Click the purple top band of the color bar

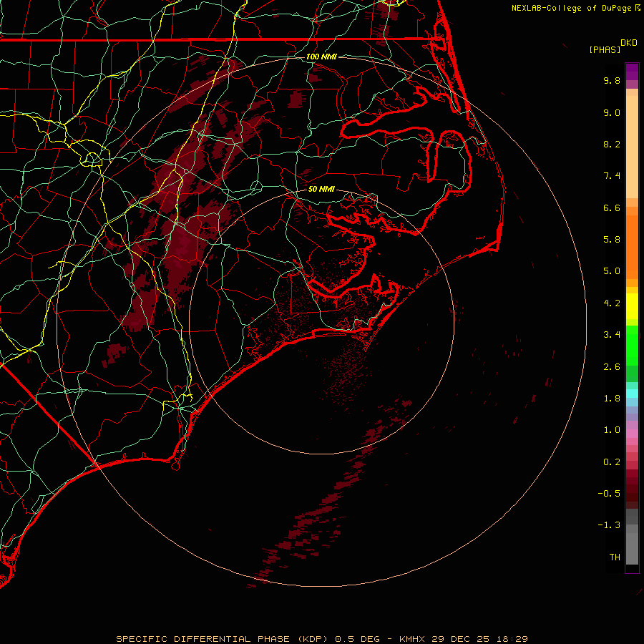(632, 72)
